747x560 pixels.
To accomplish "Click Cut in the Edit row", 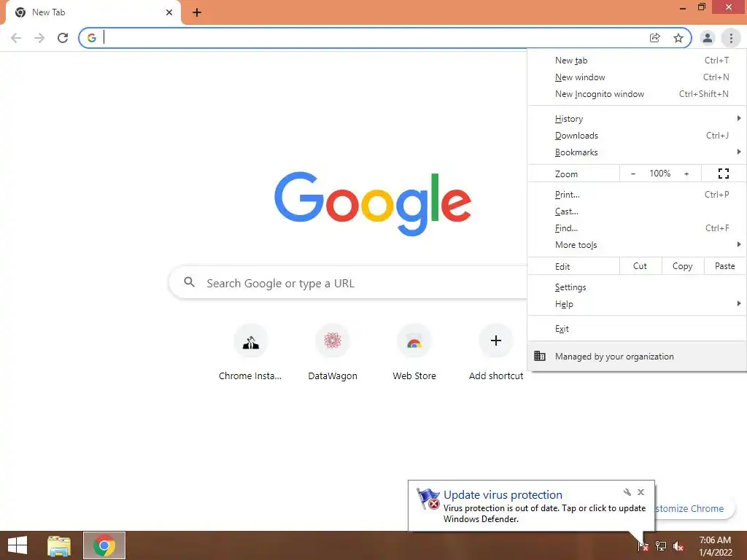I will coord(640,265).
